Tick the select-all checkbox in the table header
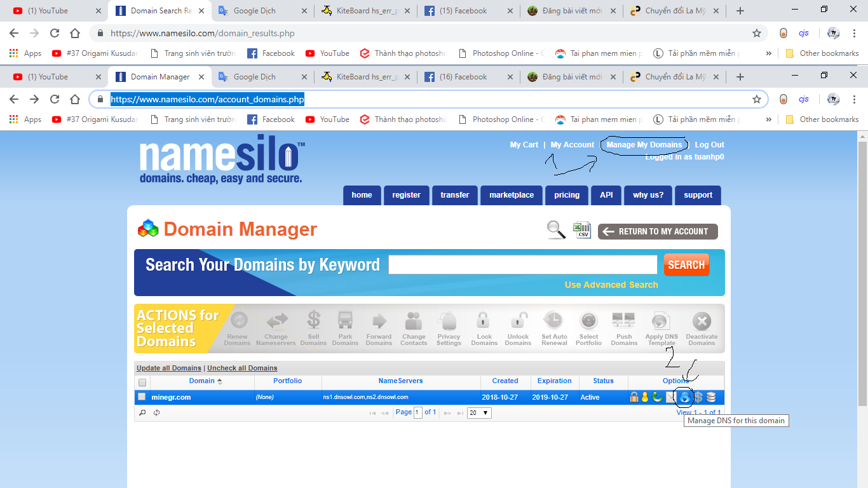Viewport: 868px width, 488px height. point(142,382)
